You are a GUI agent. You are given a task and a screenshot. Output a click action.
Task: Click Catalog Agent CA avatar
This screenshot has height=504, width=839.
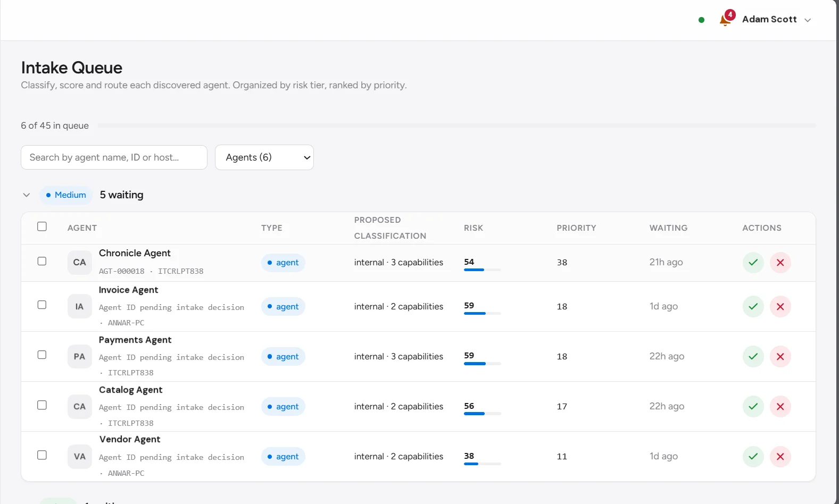(79, 407)
